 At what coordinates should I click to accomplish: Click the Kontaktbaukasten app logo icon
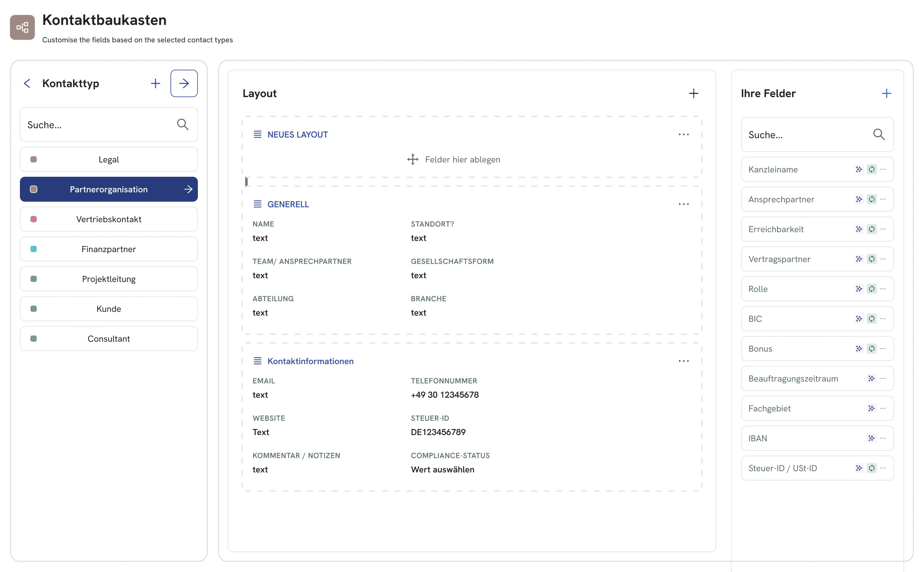click(22, 27)
